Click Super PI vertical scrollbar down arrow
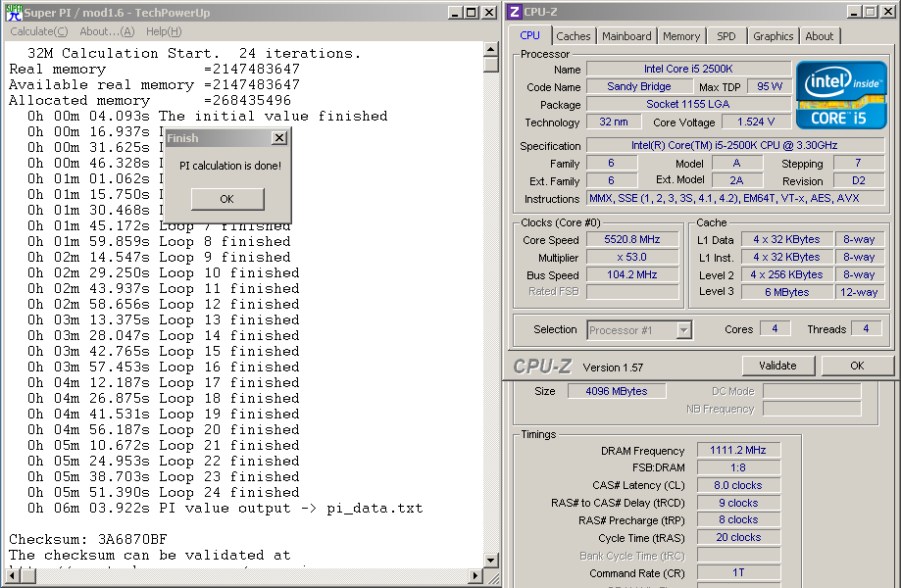The width and height of the screenshot is (901, 588). pyautogui.click(x=491, y=560)
